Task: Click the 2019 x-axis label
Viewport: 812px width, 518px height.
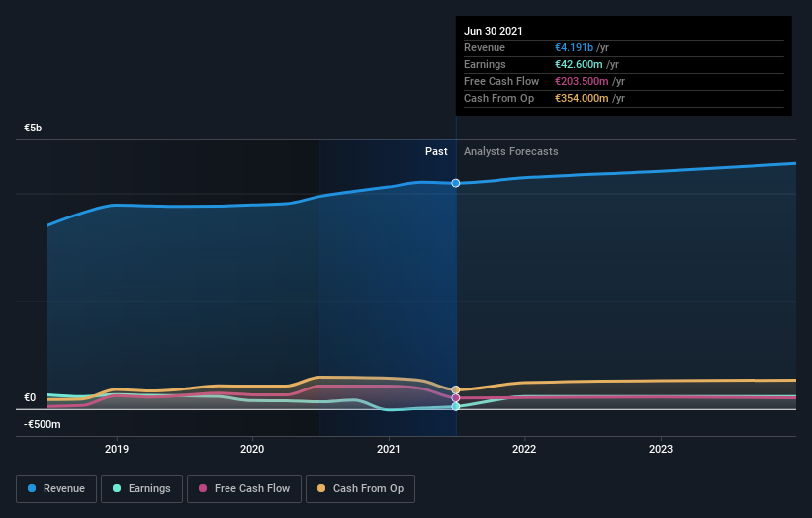Action: pyautogui.click(x=117, y=449)
